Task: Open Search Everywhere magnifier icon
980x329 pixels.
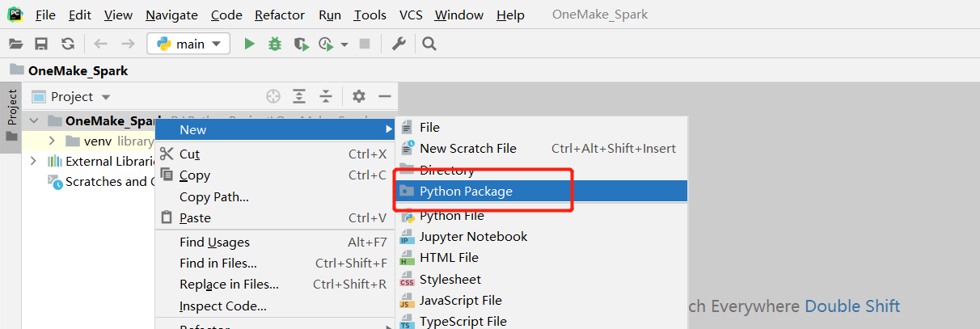Action: click(x=429, y=44)
